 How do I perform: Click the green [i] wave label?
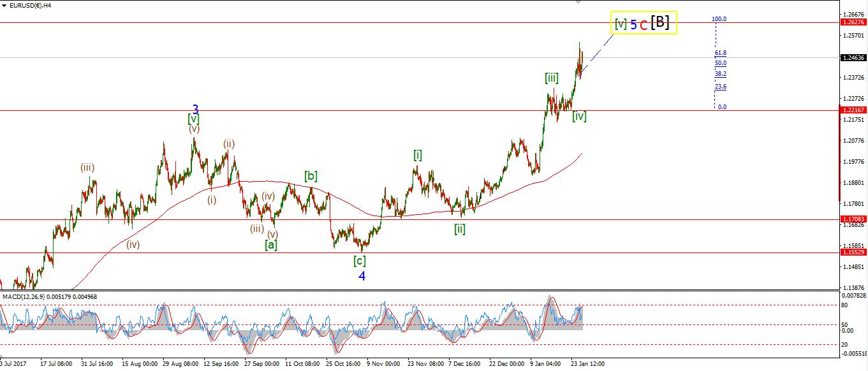coord(418,154)
